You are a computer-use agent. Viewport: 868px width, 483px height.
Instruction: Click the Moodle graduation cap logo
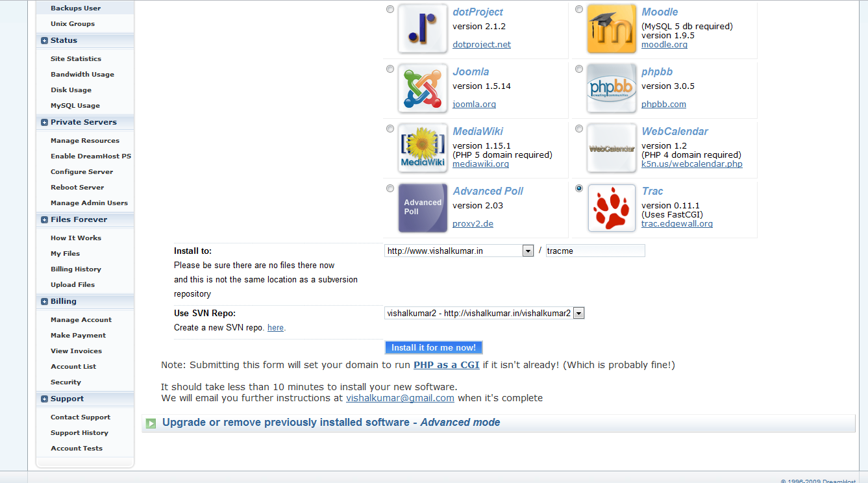click(612, 29)
